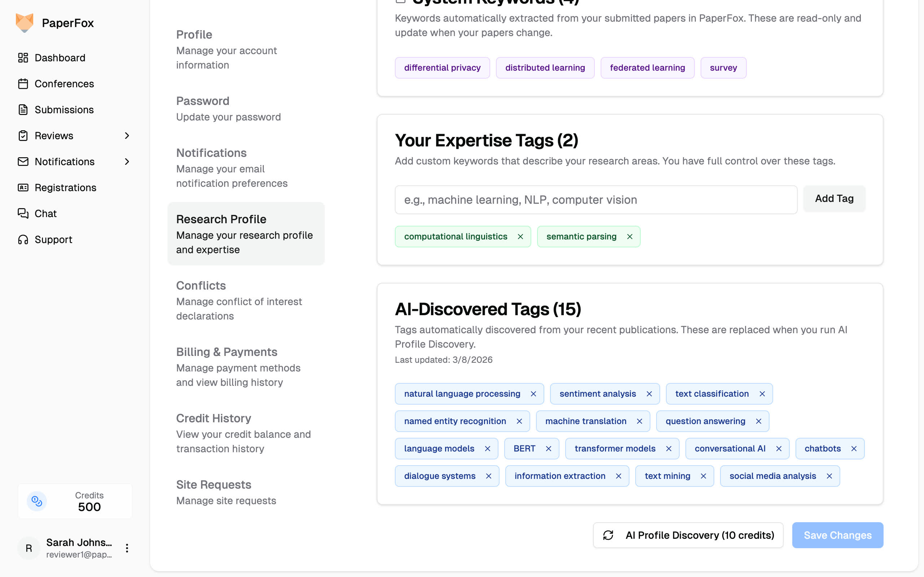
Task: Remove the computational linguistics tag
Action: [520, 237]
